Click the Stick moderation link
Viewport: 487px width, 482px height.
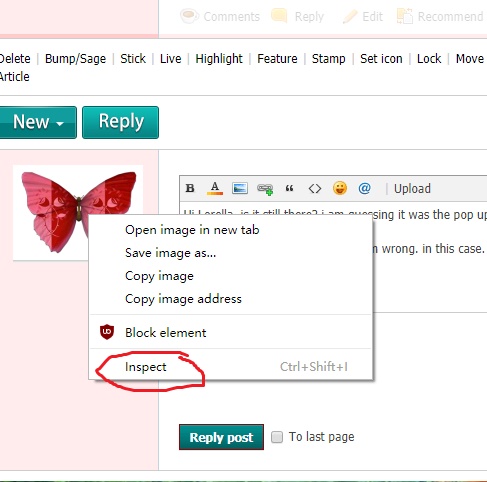133,59
